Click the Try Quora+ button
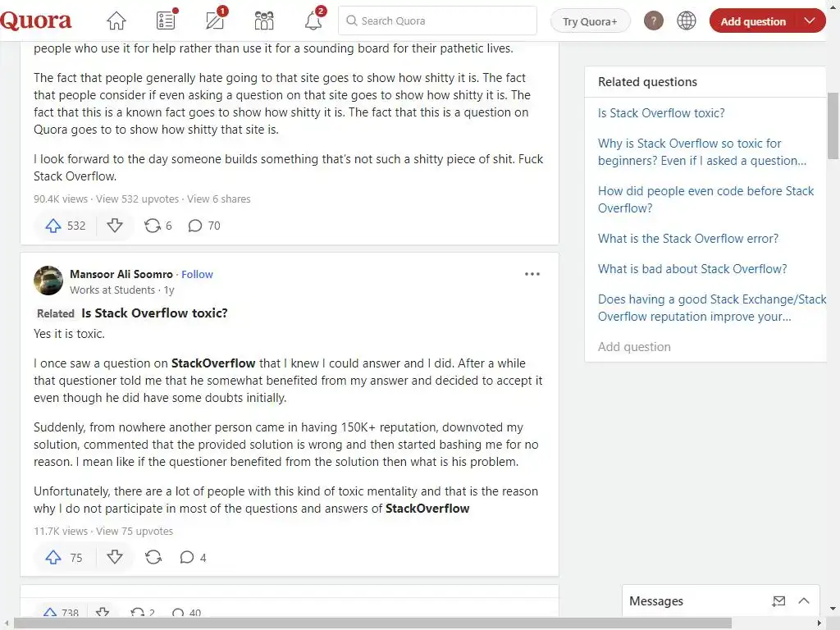Screen dimensions: 840x630 point(590,21)
